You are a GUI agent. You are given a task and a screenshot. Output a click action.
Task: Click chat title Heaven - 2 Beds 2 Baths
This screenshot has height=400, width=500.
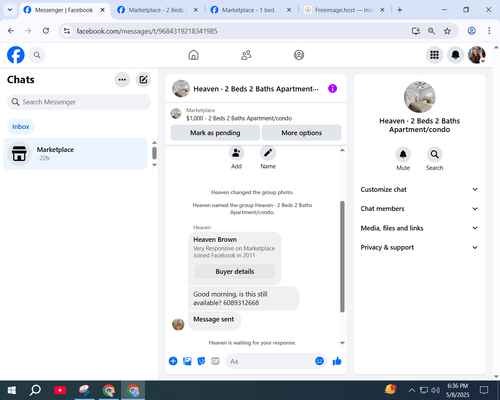[x=256, y=89]
